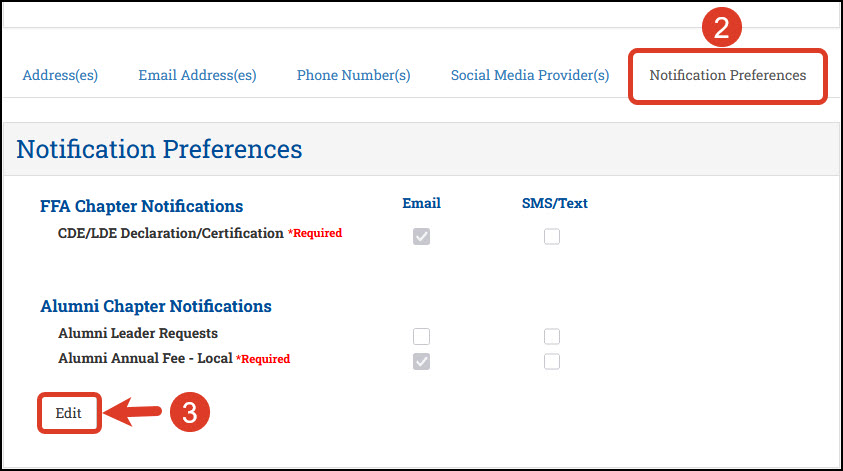Click the red step 2 badge
This screenshot has width=843, height=471.
[720, 26]
